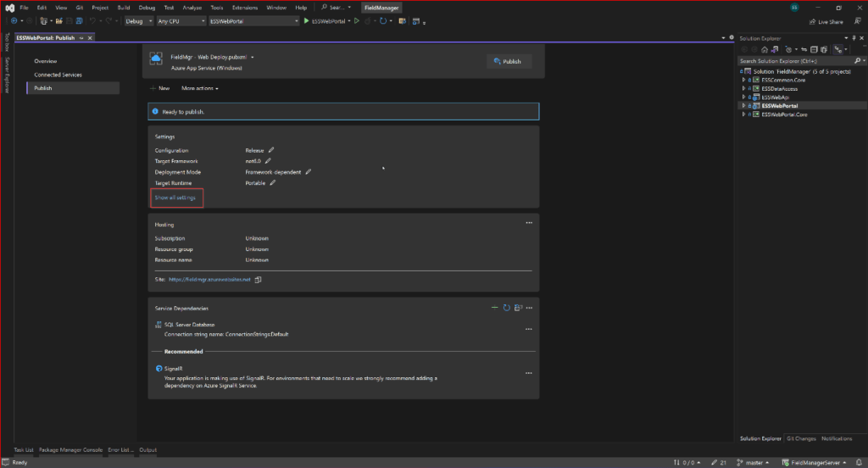Click the Save All toolbar icon
This screenshot has height=468, width=868.
[79, 21]
